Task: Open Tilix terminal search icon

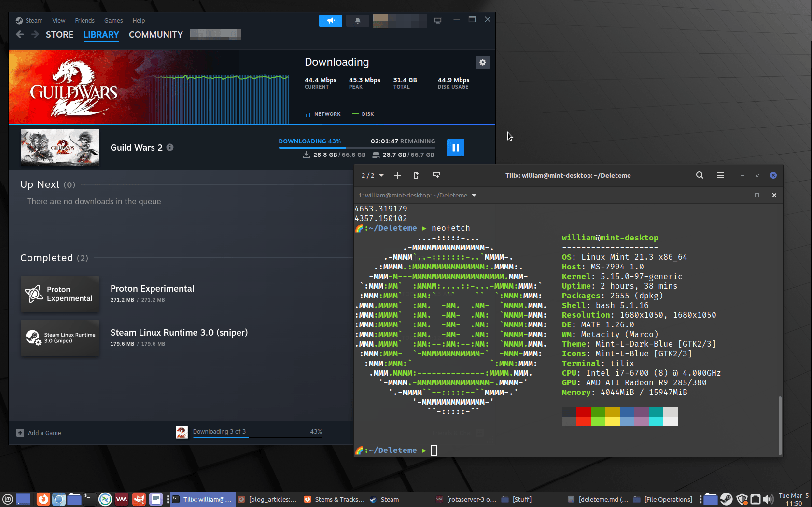Action: tap(700, 175)
